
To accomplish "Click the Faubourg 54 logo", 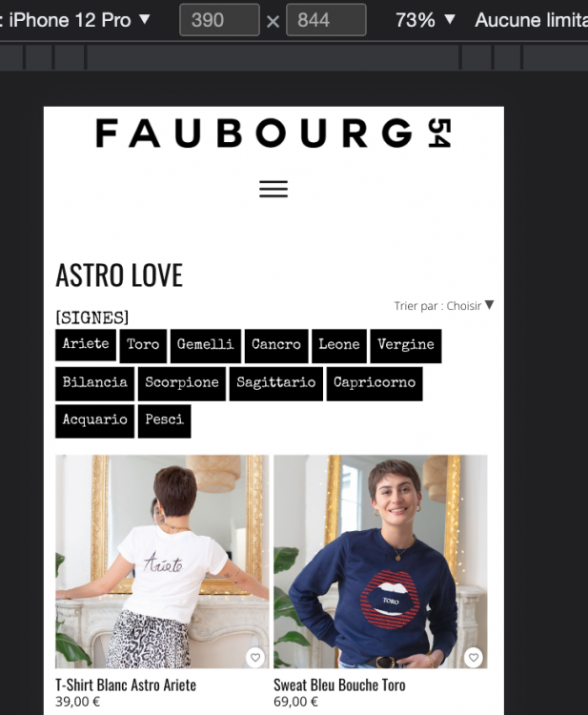I will (x=274, y=133).
